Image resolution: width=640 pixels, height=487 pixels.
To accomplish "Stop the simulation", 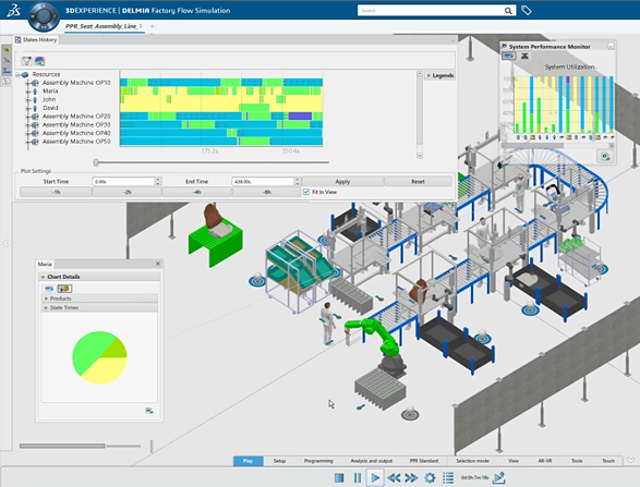I will point(339,478).
